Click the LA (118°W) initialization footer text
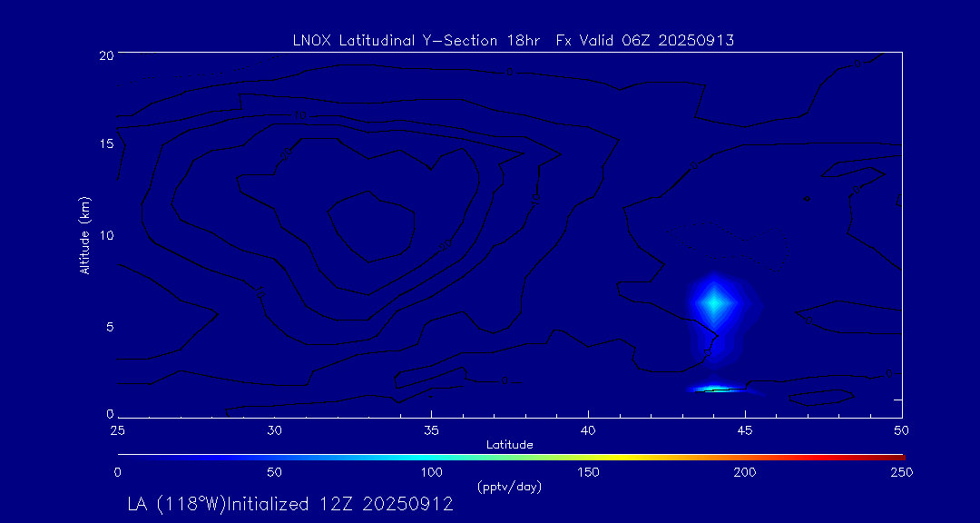The width and height of the screenshot is (980, 523). 290,505
